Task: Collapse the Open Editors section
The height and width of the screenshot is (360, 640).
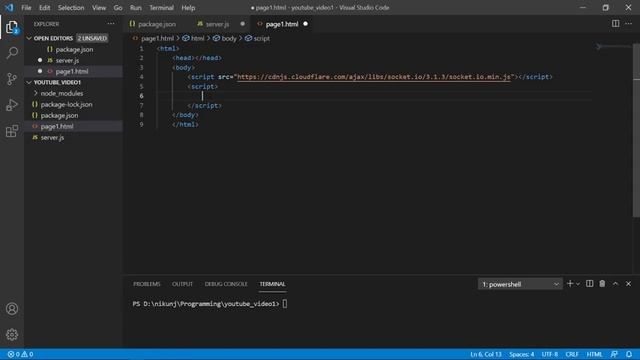Action: tap(29, 38)
